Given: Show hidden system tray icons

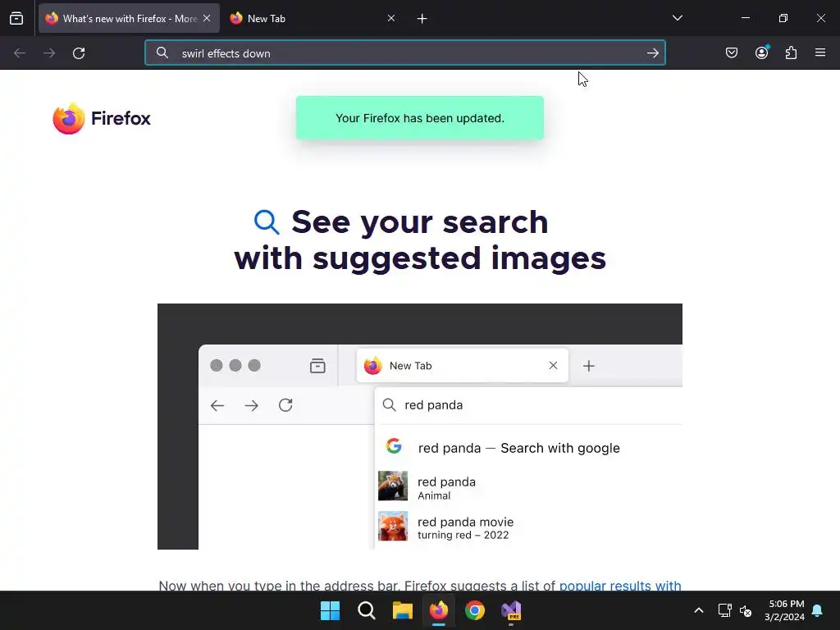Looking at the screenshot, I should [x=699, y=610].
